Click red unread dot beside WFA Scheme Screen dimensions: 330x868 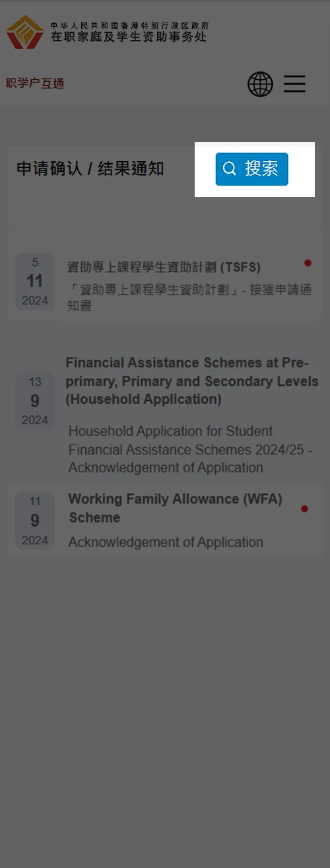304,509
